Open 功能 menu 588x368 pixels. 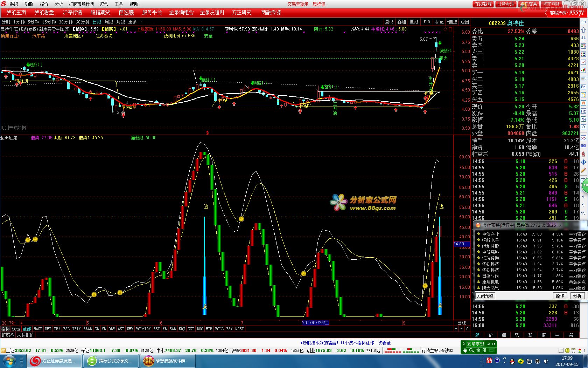point(29,4)
